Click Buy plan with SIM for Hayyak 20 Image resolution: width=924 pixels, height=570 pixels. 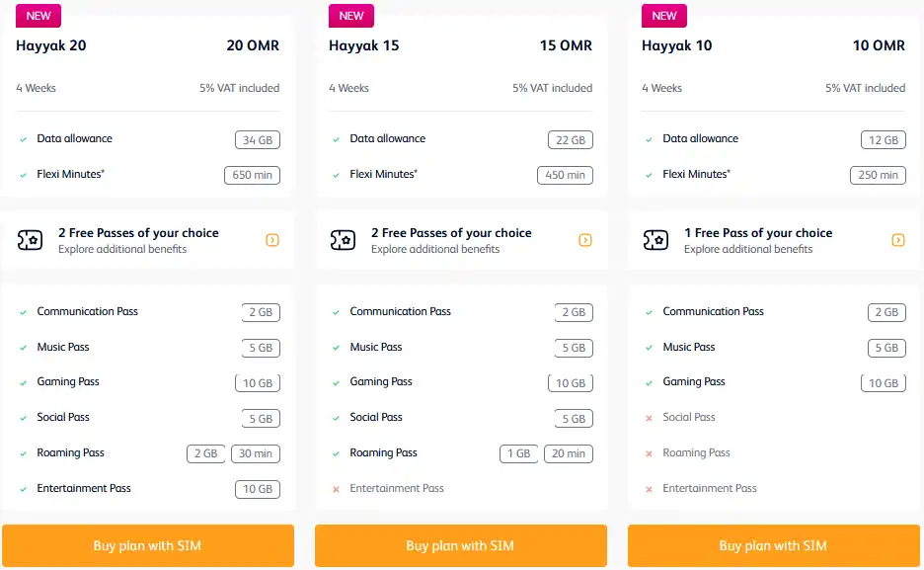pos(148,545)
